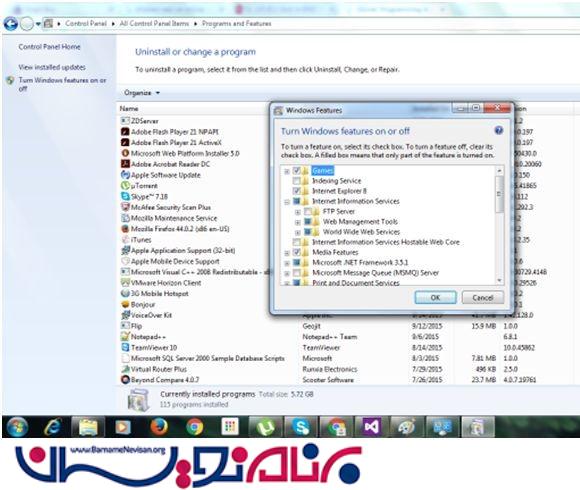Open Skype from the taskbar
The height and width of the screenshot is (490, 580).
[300, 427]
